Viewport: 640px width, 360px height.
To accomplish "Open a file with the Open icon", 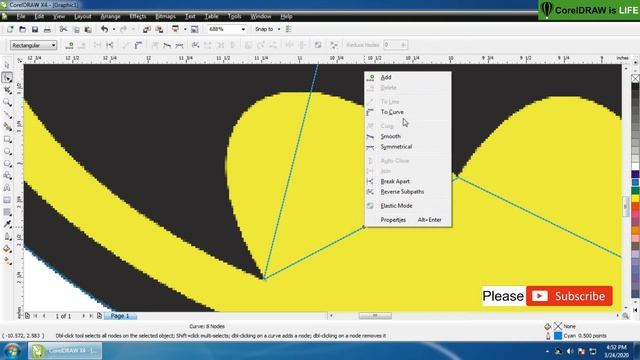I will click(22, 29).
